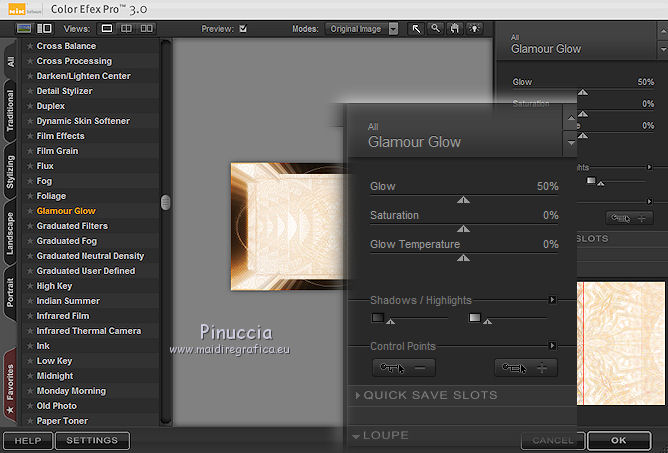The image size is (668, 453).
Task: Collapse the Loupe section
Action: click(x=356, y=436)
